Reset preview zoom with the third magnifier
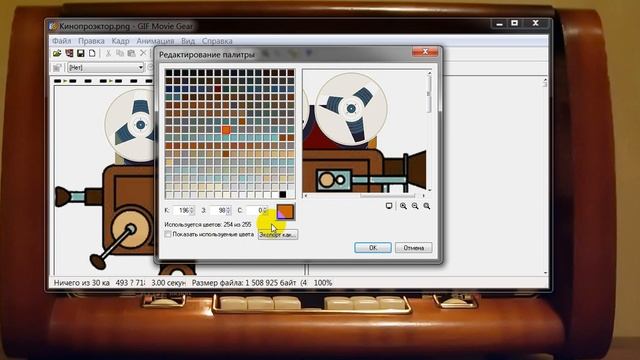 pyautogui.click(x=427, y=206)
